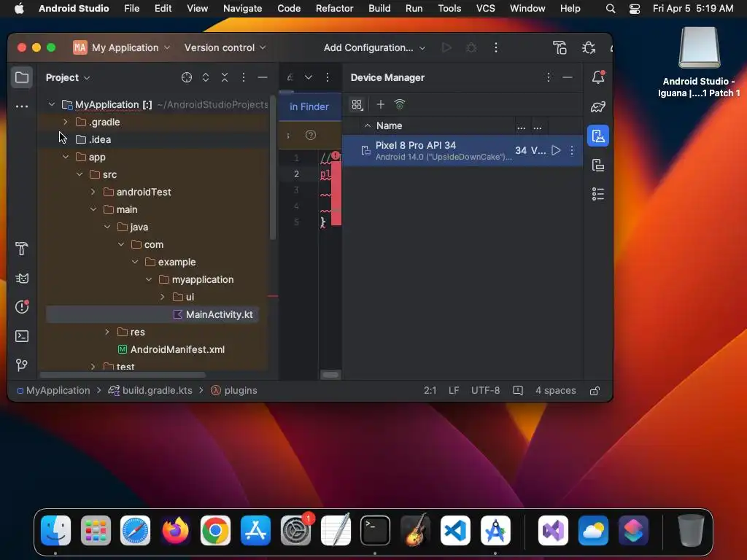Open Pixel 8 Pro row actions menu
Viewport: 747px width, 560px height.
572,150
